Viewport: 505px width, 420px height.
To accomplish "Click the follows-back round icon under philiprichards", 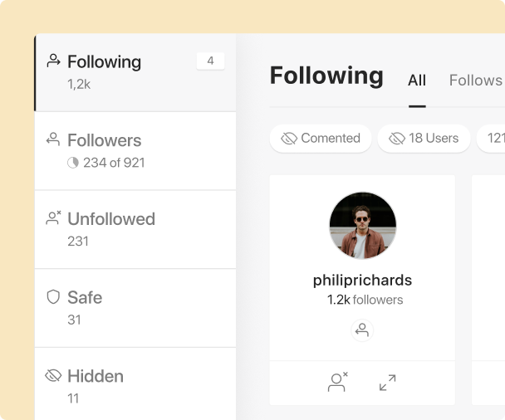I will pos(362,330).
